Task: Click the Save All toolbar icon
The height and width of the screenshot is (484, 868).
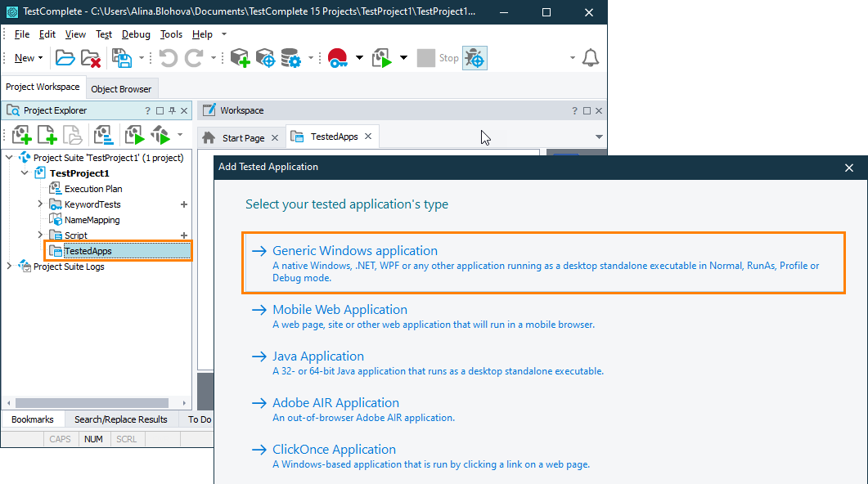Action: 120,58
